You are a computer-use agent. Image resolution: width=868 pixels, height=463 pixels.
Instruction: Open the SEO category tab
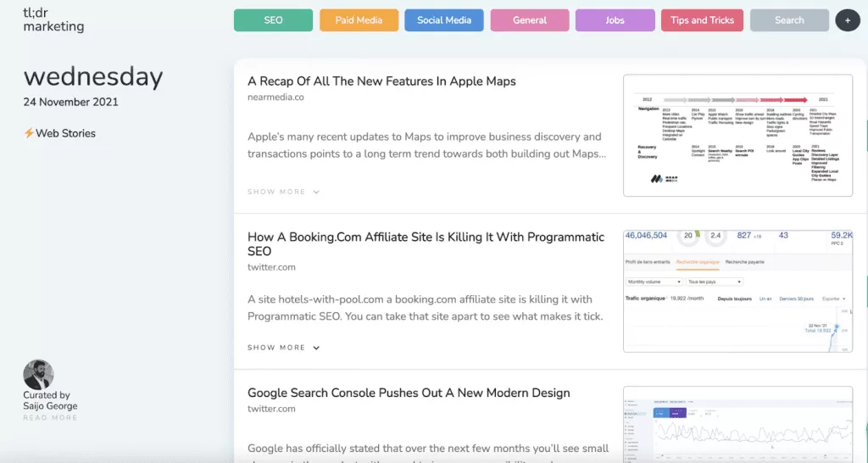(273, 20)
